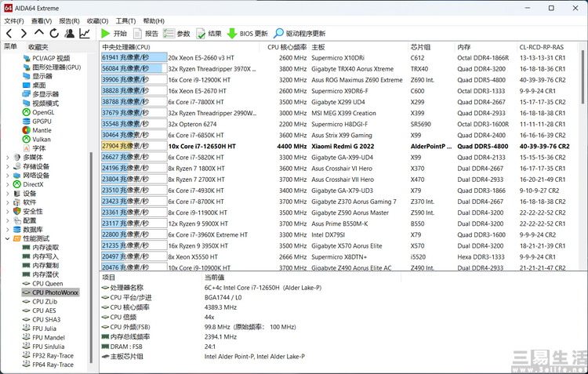Viewport: 588px width, 374px height.
Task: Refresh the benchmark list
Action: click(54, 34)
